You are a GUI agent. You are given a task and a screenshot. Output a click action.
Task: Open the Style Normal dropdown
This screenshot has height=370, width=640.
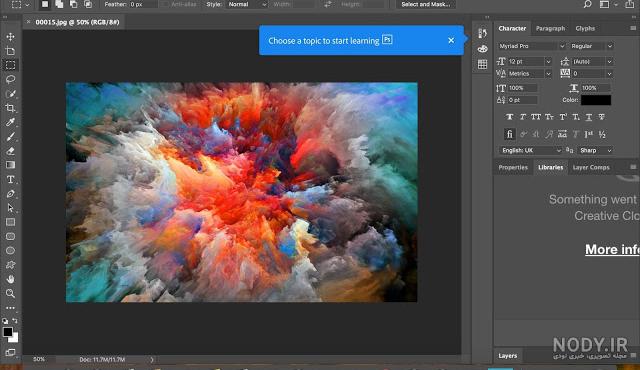tap(247, 4)
